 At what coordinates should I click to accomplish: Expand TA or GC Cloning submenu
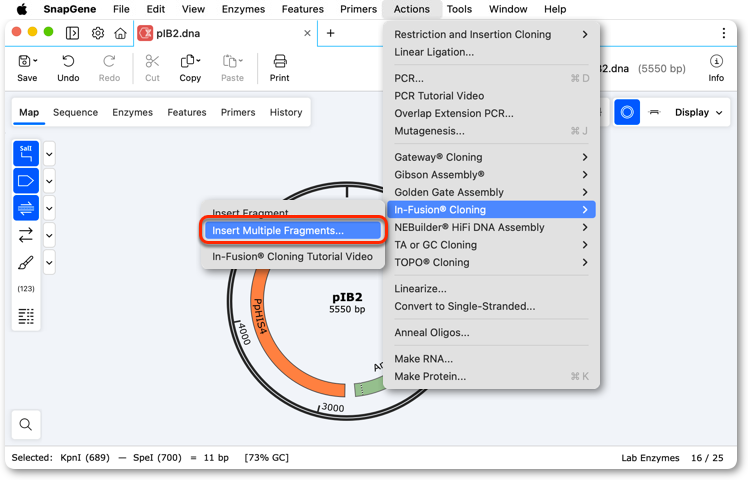point(491,245)
